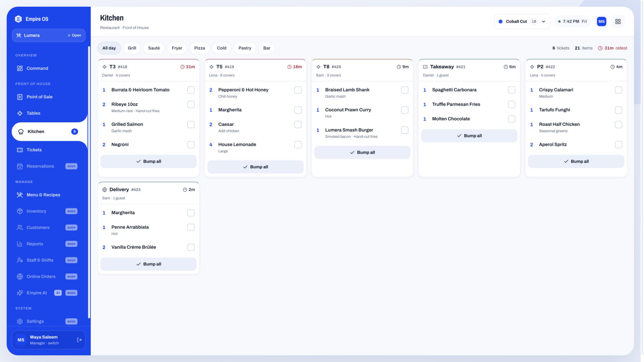Image resolution: width=644 pixels, height=362 pixels.
Task: Select the Grill station tab
Action: click(132, 48)
